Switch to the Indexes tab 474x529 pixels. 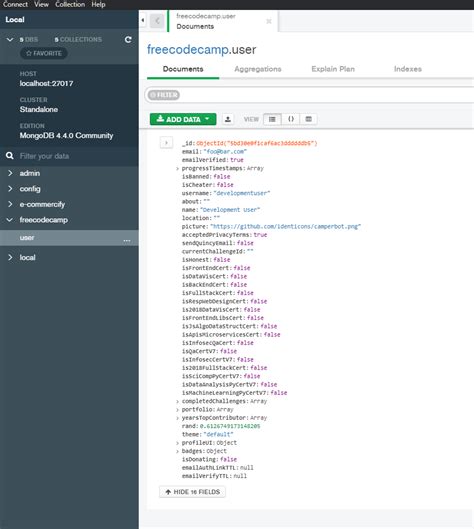point(408,69)
